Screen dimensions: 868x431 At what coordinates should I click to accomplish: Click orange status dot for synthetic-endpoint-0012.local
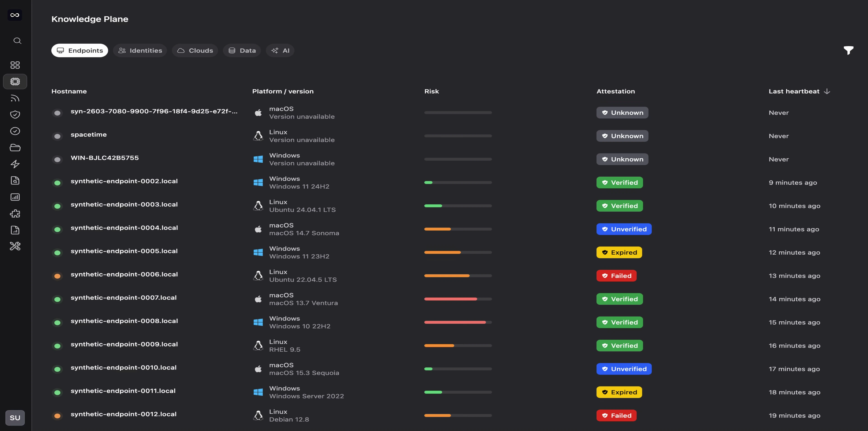57,416
